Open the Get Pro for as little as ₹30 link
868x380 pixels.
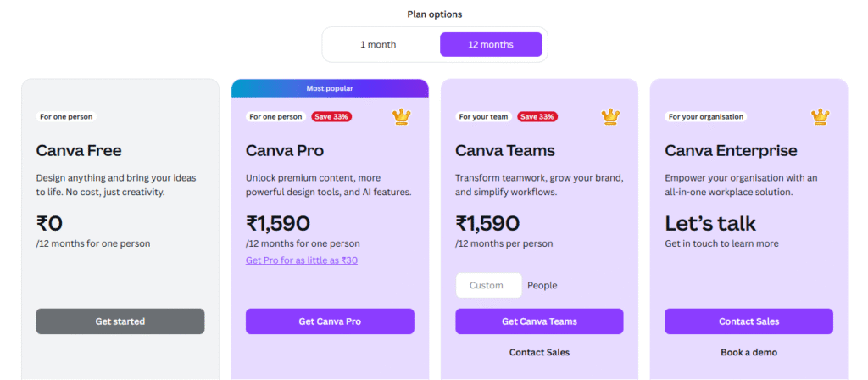302,260
